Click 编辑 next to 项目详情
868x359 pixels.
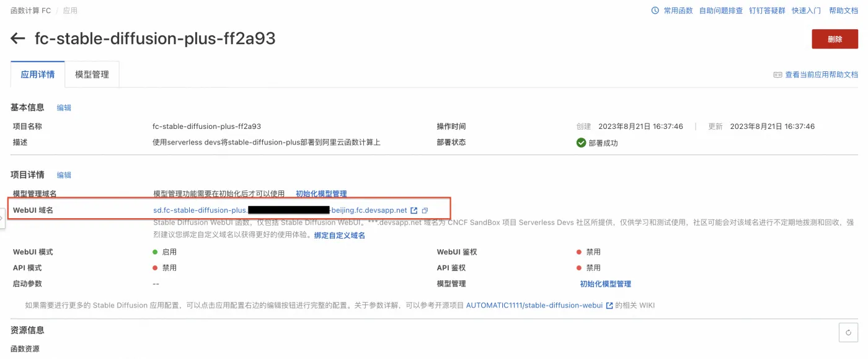point(64,175)
